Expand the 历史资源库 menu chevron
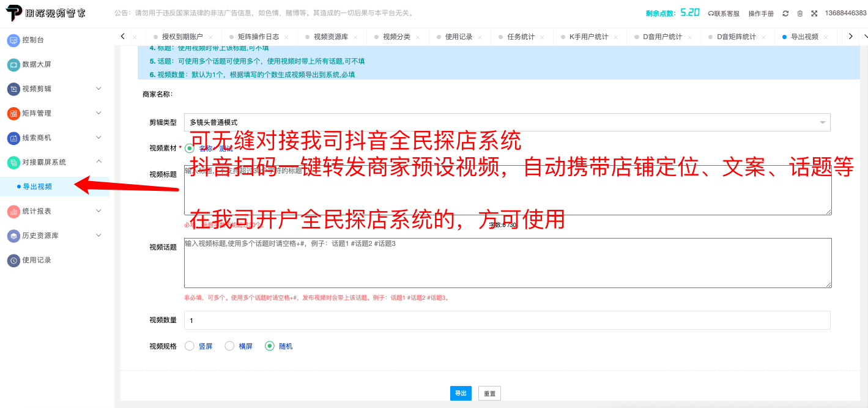Image resolution: width=868 pixels, height=408 pixels. (98, 236)
